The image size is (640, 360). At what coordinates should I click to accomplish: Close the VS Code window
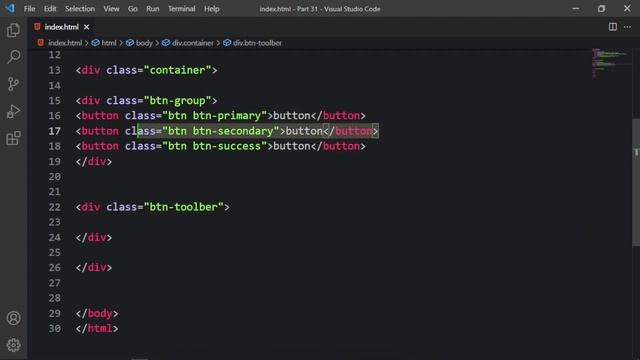(627, 9)
